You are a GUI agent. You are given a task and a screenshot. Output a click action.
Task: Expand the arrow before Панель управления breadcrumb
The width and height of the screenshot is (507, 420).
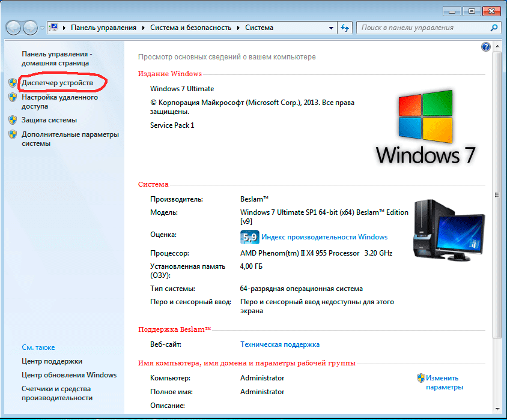[x=64, y=28]
